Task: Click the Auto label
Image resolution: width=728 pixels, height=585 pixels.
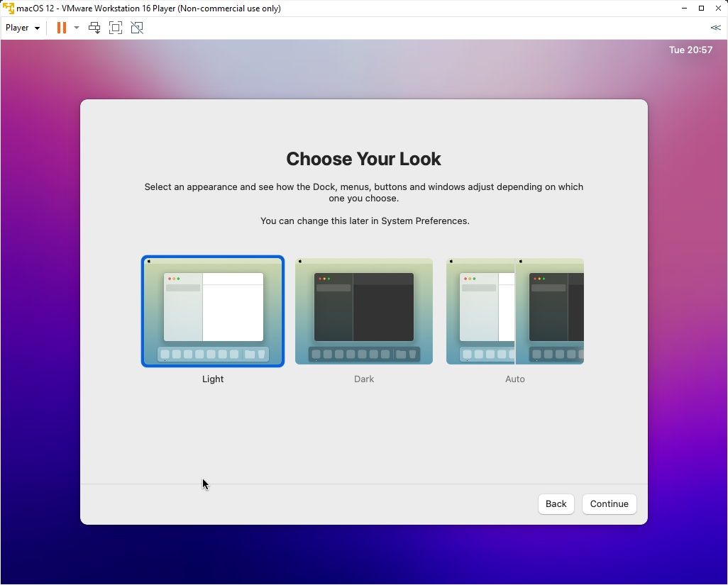Action: coord(515,379)
